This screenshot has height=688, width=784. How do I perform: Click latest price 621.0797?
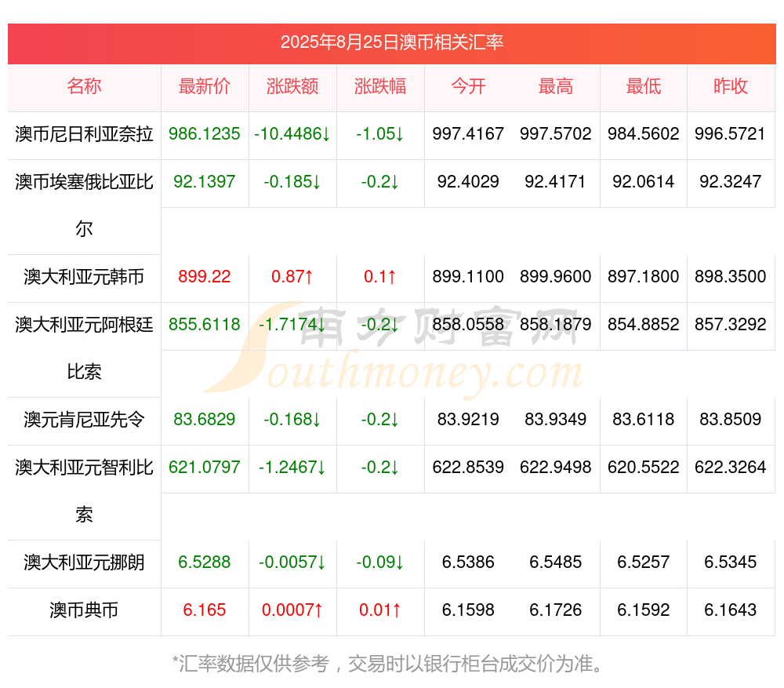point(205,468)
